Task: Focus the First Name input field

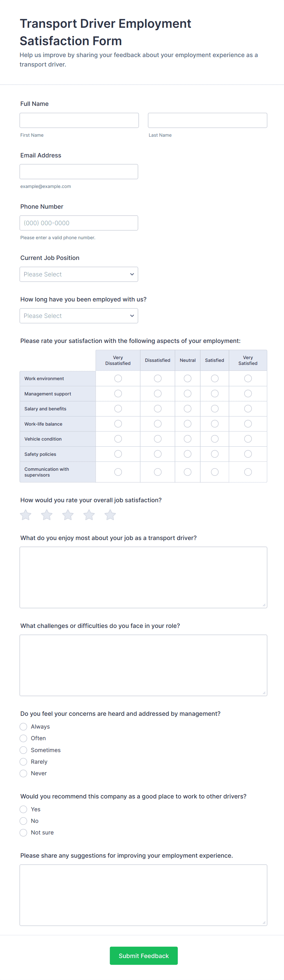Action: tap(79, 120)
